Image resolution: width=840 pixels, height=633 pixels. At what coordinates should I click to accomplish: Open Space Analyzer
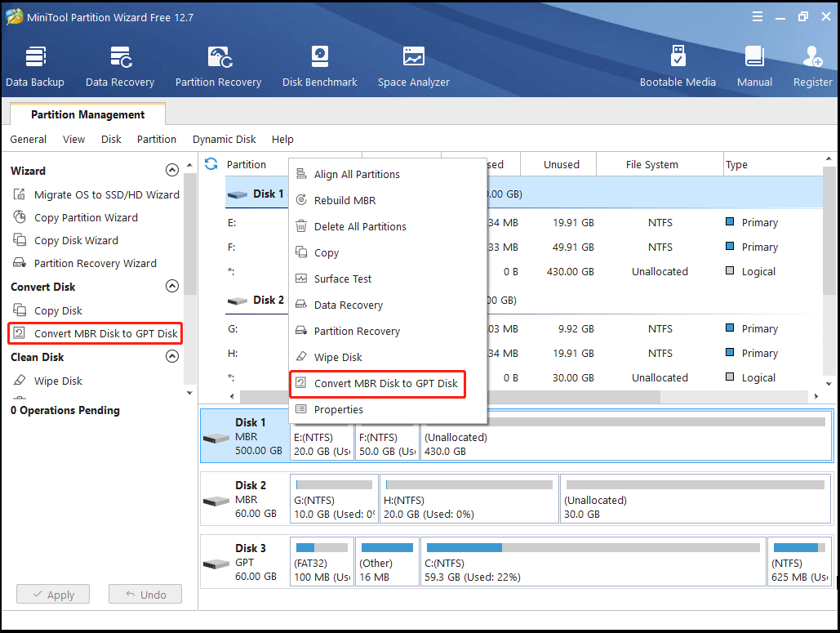pos(414,66)
